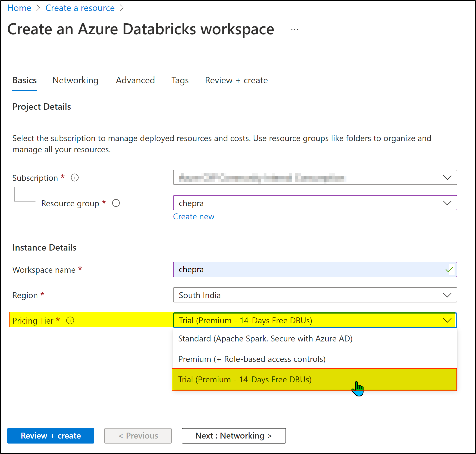Click the Instance Details heading
Viewport: 476px width, 454px height.
(x=44, y=247)
